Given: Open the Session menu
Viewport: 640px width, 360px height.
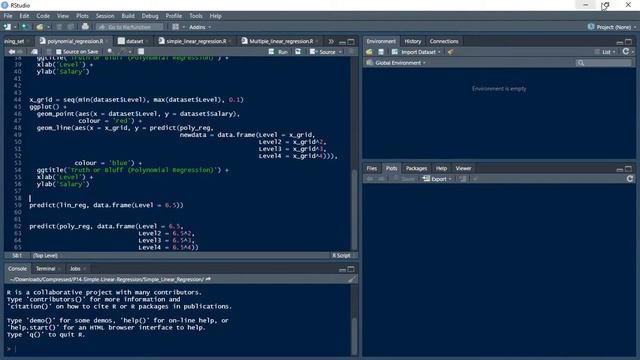Looking at the screenshot, I should pyautogui.click(x=105, y=16).
